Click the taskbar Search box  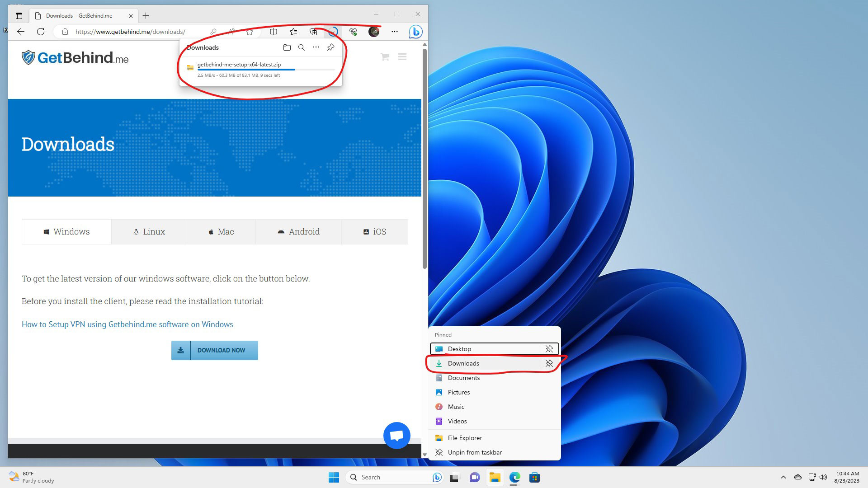tap(394, 477)
